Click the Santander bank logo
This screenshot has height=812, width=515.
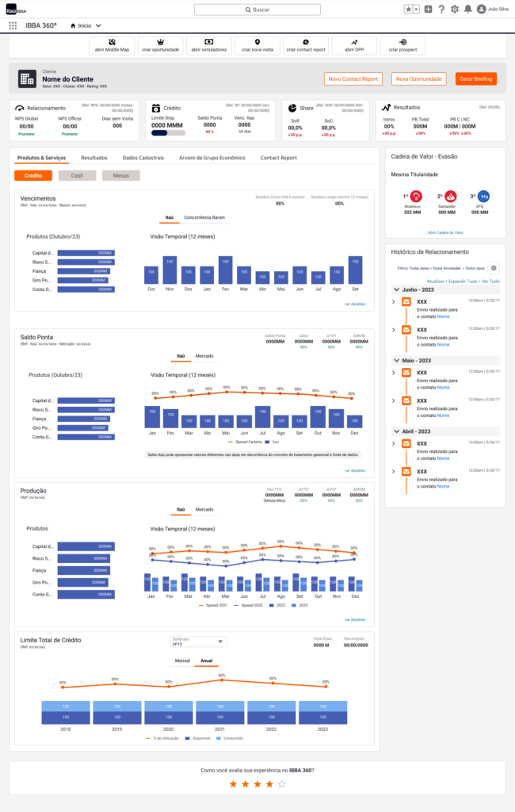click(450, 196)
